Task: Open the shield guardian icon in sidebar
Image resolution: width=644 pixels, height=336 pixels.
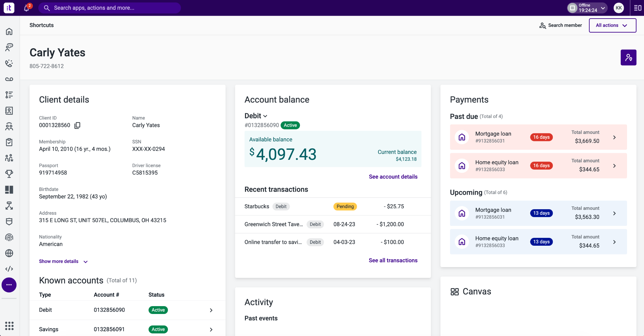Action: pos(9,221)
